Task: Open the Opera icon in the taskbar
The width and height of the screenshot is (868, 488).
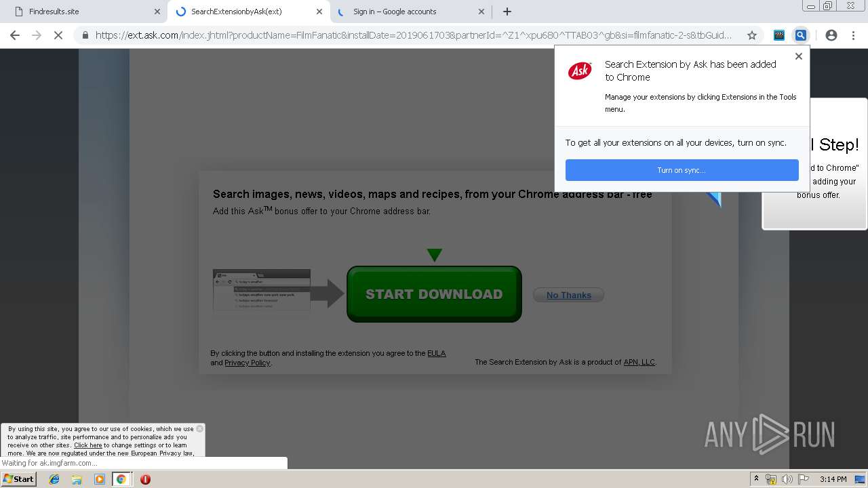Action: click(145, 479)
